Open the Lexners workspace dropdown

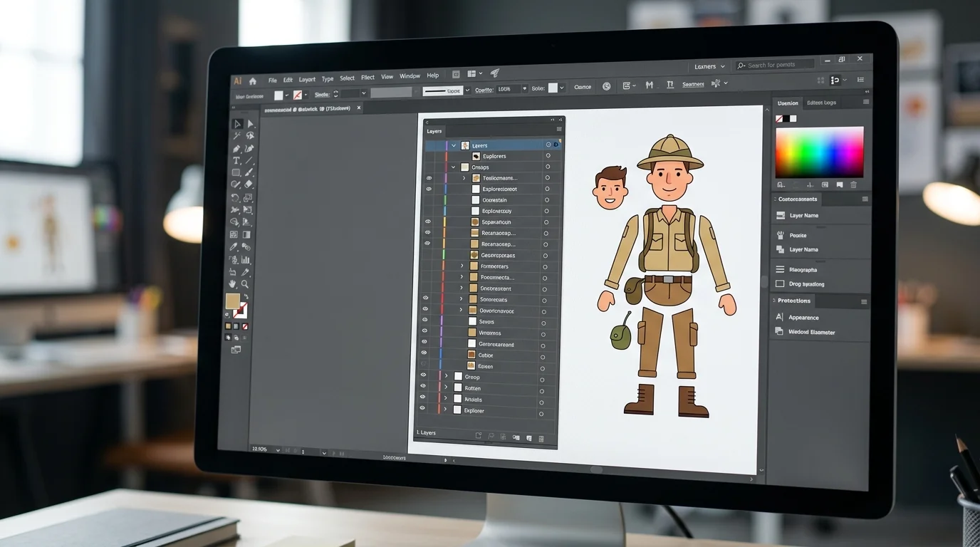(x=709, y=66)
